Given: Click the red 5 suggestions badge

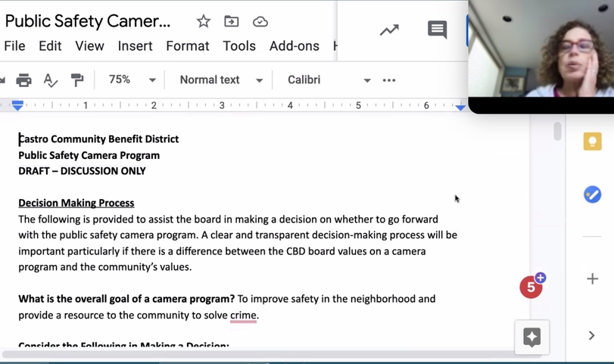Looking at the screenshot, I should pyautogui.click(x=531, y=287).
